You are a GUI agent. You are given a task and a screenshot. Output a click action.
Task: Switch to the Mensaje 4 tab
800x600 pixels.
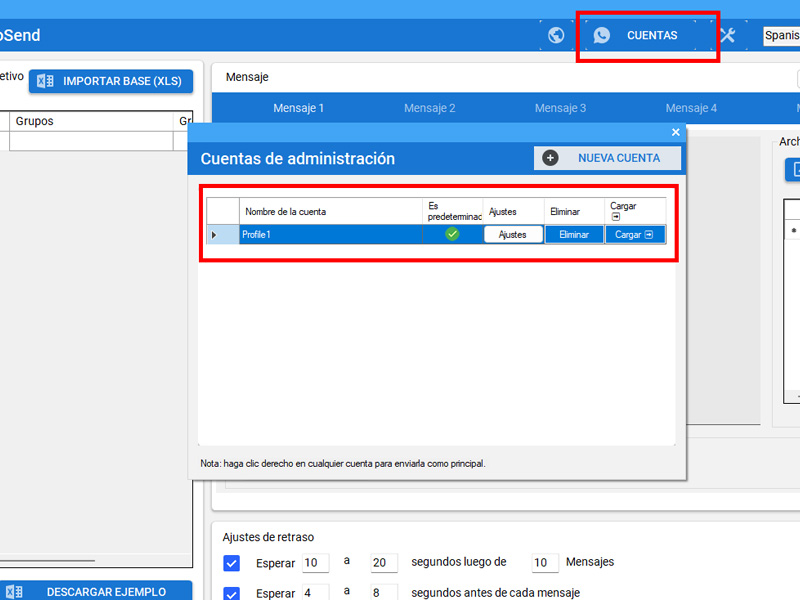pyautogui.click(x=691, y=108)
